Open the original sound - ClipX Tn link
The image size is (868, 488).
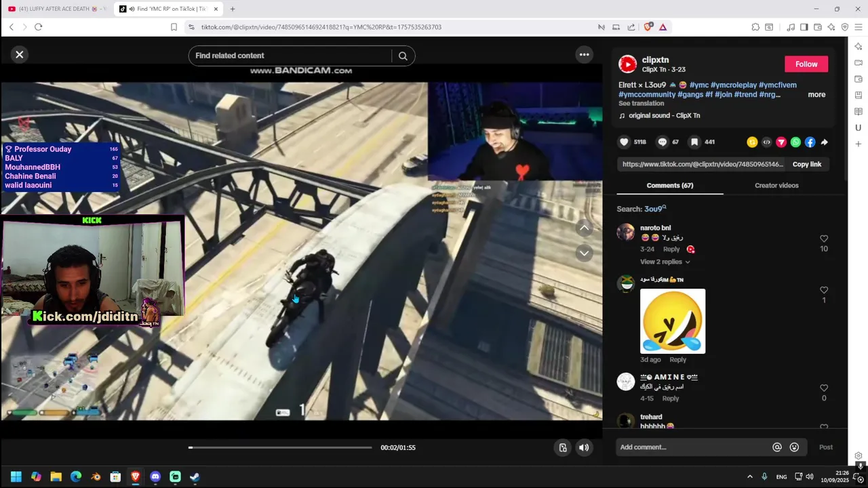click(x=664, y=116)
